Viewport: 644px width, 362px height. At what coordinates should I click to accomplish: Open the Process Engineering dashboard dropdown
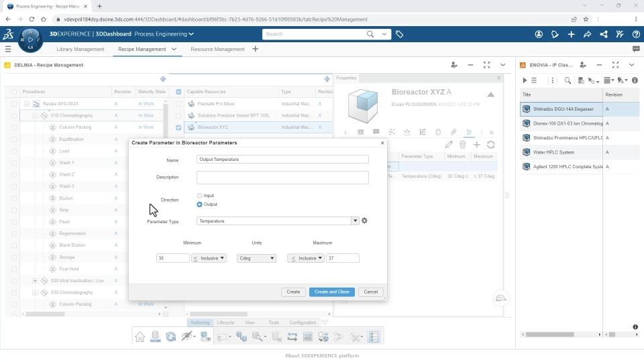(191, 34)
